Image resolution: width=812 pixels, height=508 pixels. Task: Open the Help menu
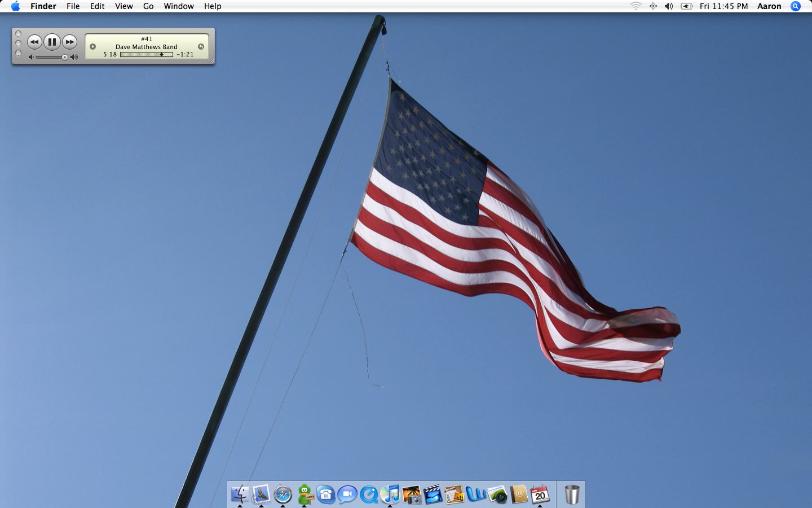click(213, 6)
